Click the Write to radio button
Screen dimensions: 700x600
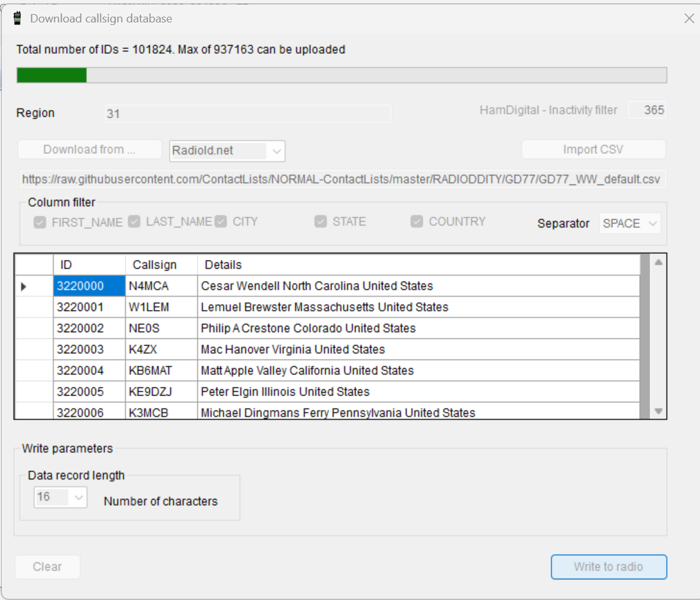(608, 567)
